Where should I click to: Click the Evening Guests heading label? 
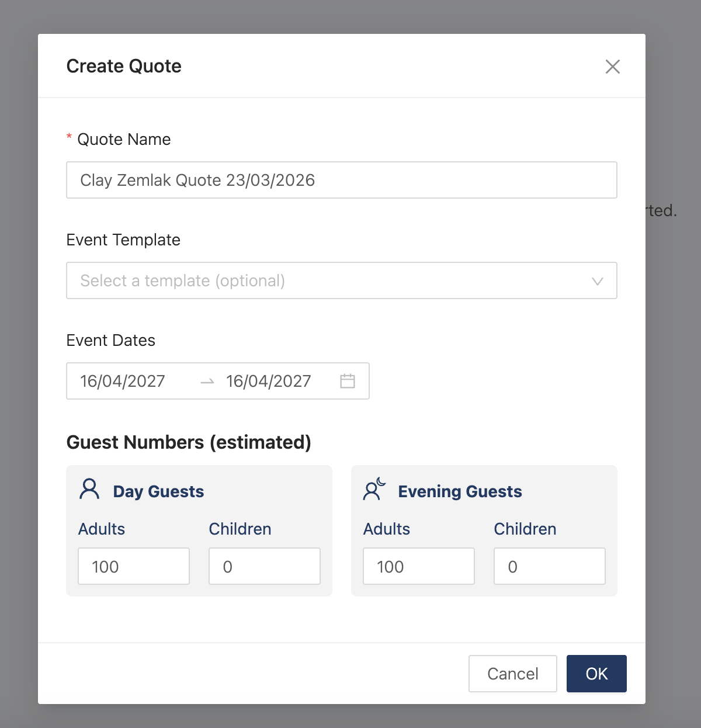coord(460,491)
